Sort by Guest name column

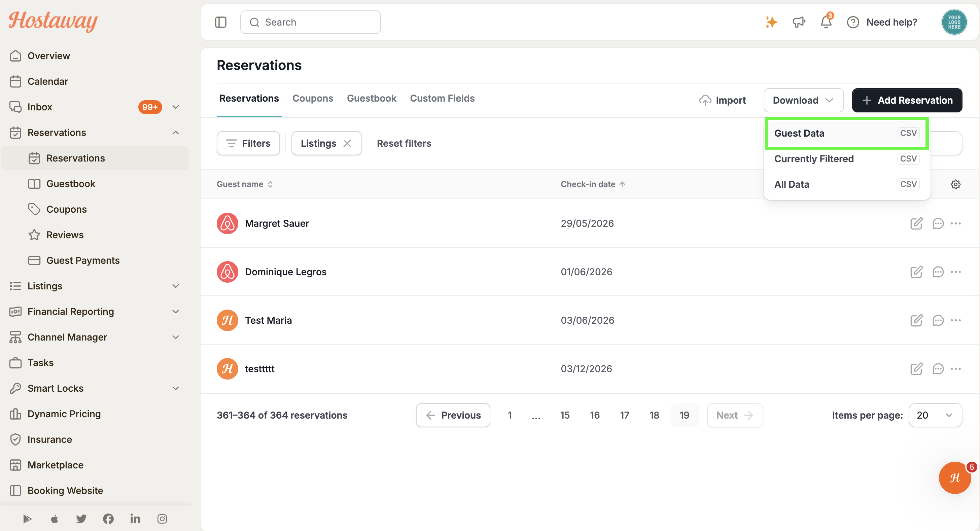point(245,184)
